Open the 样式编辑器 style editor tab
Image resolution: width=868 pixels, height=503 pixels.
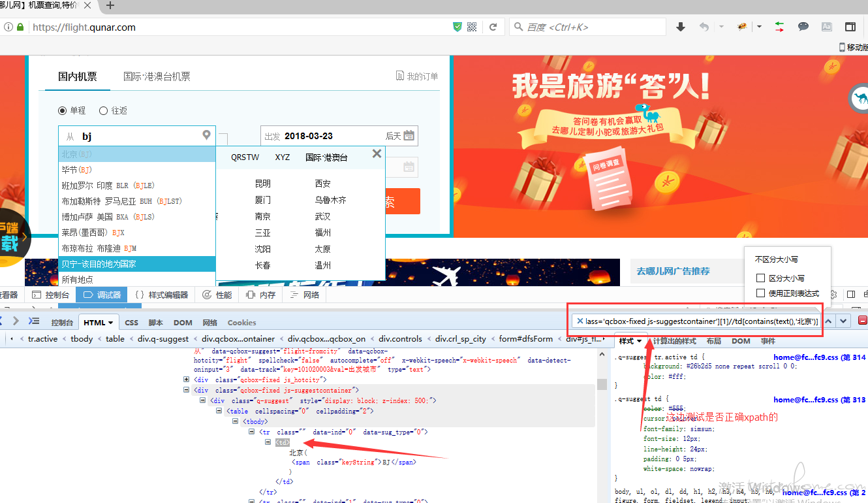(x=161, y=295)
